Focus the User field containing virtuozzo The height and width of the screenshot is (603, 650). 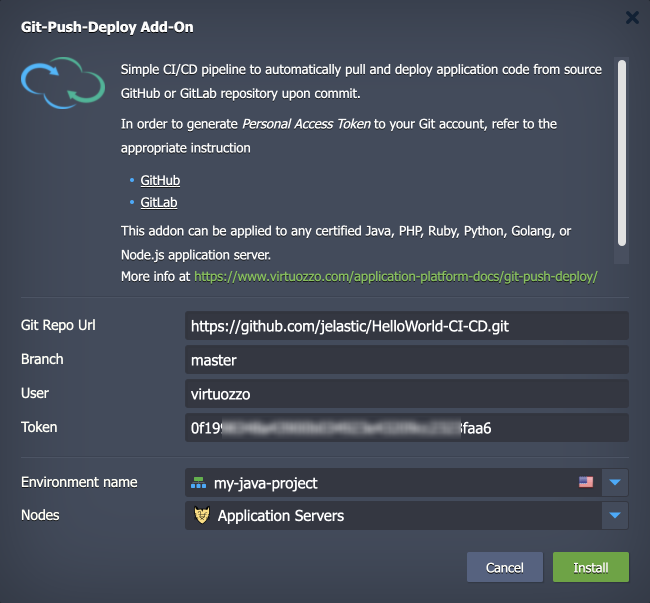pyautogui.click(x=407, y=394)
